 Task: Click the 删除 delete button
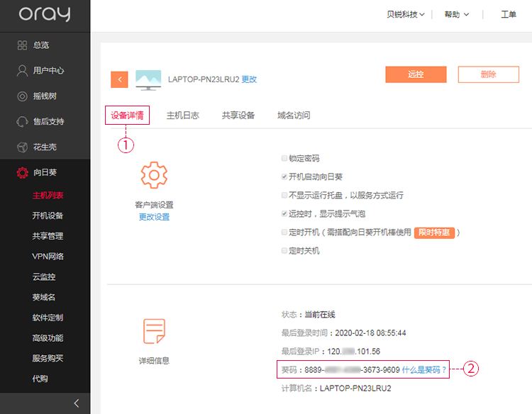(488, 74)
